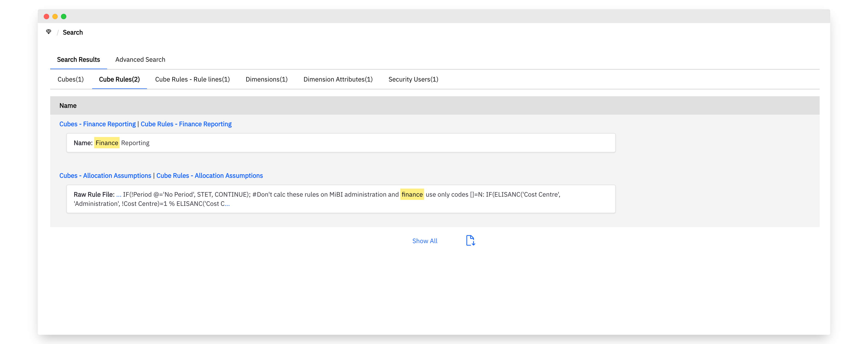Select the Cubes(1) results tab
The height and width of the screenshot is (344, 868).
70,79
